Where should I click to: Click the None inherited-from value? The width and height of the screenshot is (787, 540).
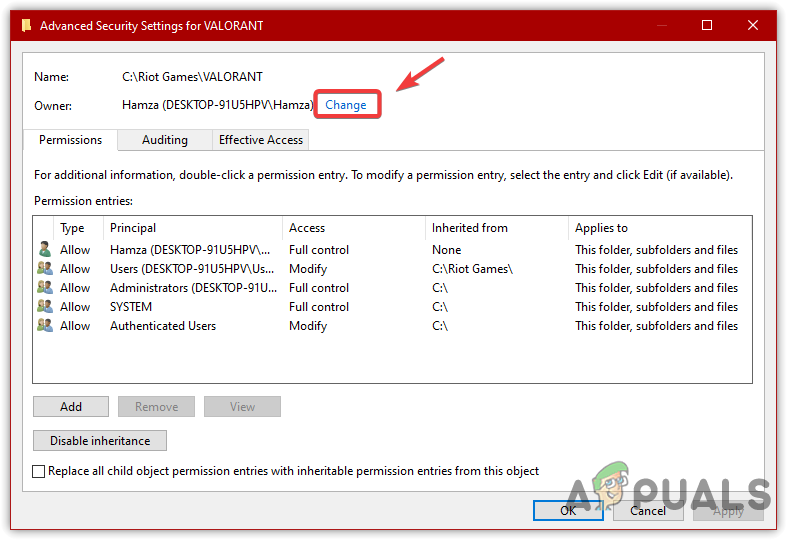(447, 250)
